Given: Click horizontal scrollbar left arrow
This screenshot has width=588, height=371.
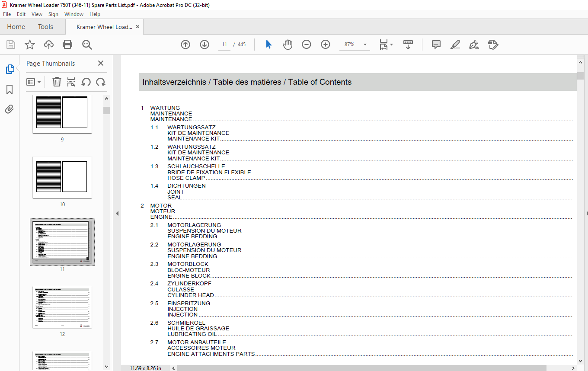Looking at the screenshot, I should pos(174,368).
